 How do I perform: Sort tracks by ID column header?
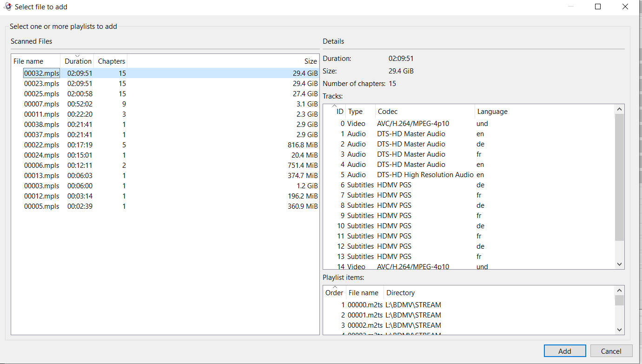click(x=335, y=112)
